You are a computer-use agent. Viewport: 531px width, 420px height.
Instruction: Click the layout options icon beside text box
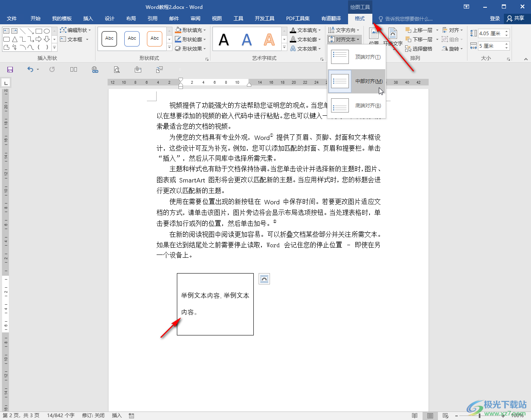[264, 279]
